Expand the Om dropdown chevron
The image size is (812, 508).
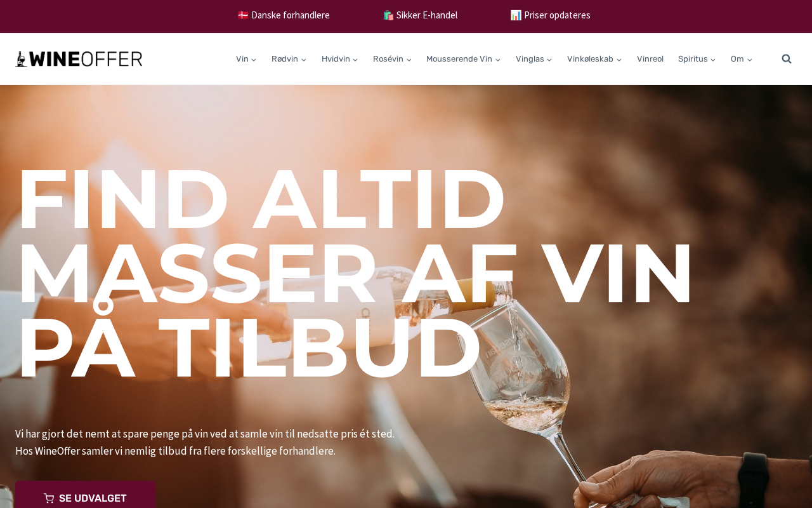pos(749,60)
